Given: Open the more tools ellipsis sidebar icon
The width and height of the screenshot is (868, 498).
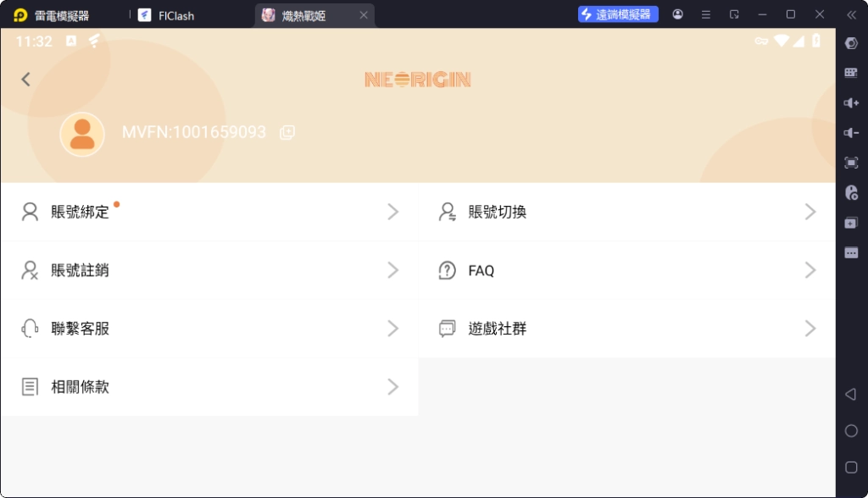Looking at the screenshot, I should coord(850,252).
